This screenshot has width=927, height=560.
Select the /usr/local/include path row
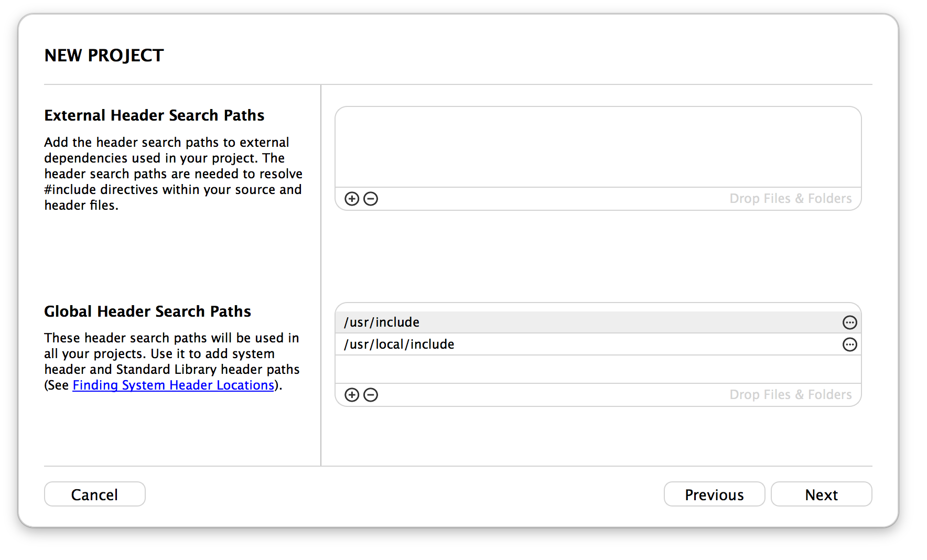tap(598, 344)
